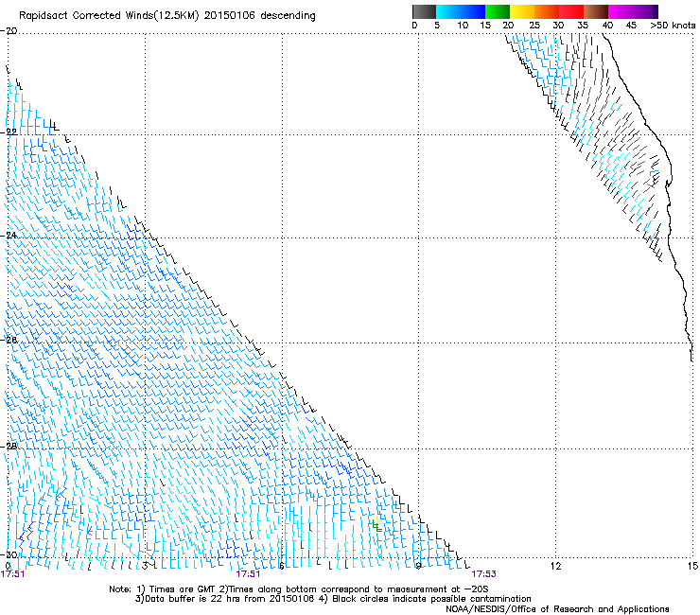The height and width of the screenshot is (615, 700).
Task: Click the dark purple 45–50 legend swatch
Action: tap(645, 11)
